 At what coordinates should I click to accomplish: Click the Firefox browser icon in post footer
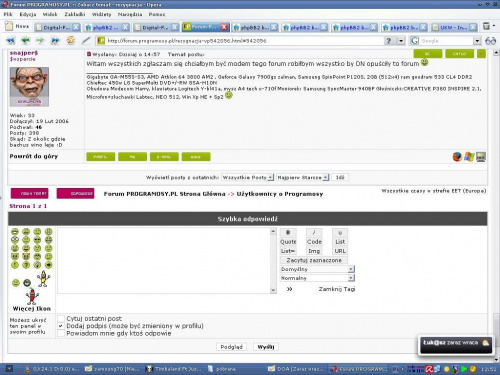click(457, 157)
